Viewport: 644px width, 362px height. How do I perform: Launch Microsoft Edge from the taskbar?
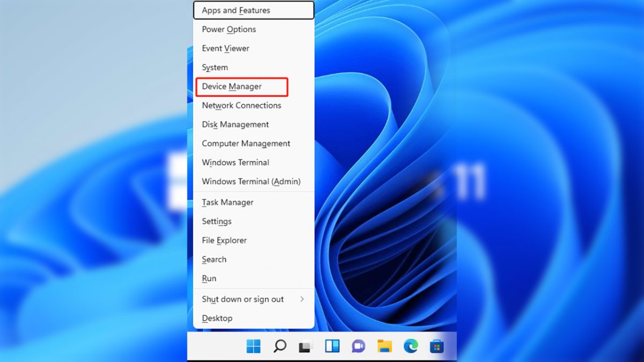click(x=411, y=346)
